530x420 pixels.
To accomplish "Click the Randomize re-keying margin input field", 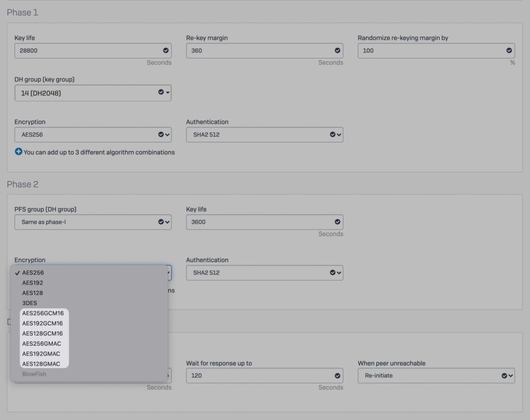I will (436, 51).
